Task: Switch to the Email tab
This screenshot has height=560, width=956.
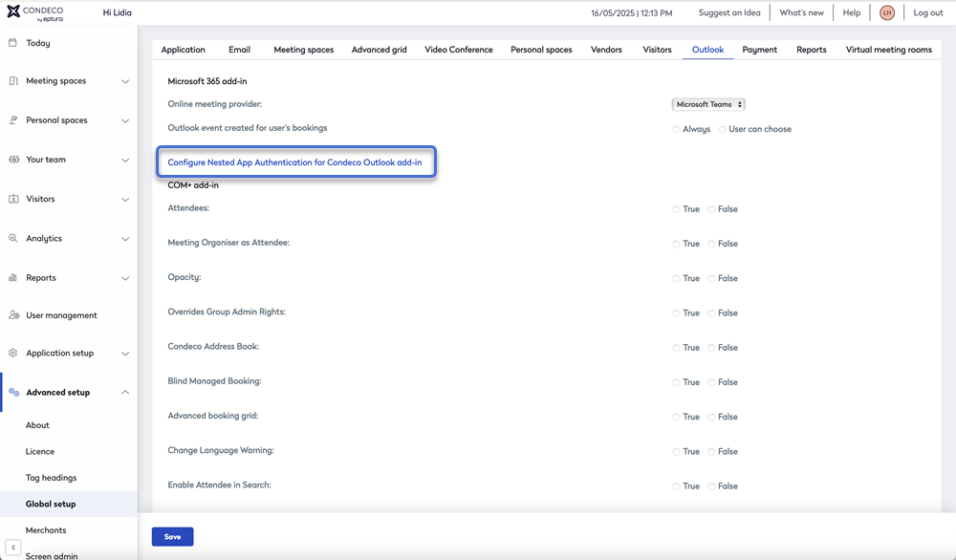Action: pyautogui.click(x=240, y=50)
